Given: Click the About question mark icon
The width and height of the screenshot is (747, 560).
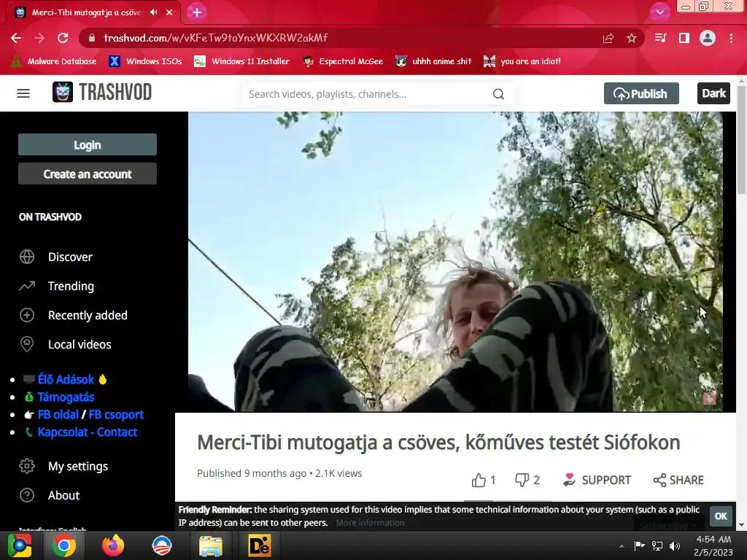Looking at the screenshot, I should click(27, 495).
